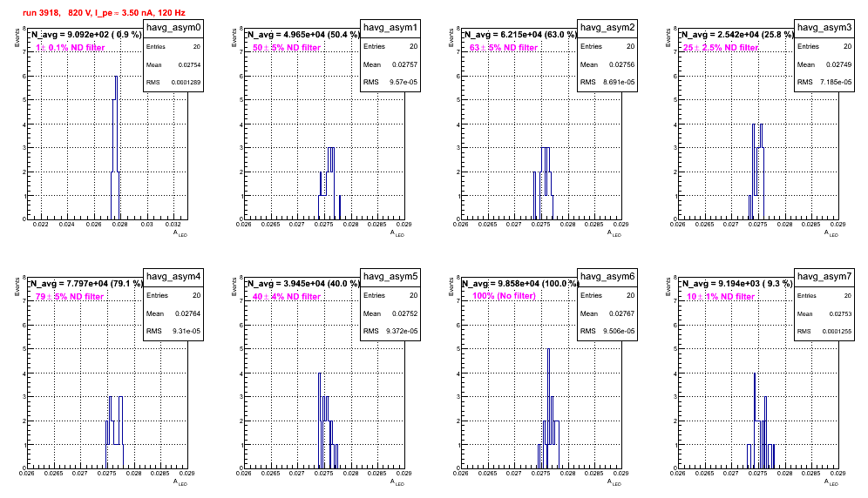Click Mean value 0.02756 in havg_asym2

[x=621, y=64]
